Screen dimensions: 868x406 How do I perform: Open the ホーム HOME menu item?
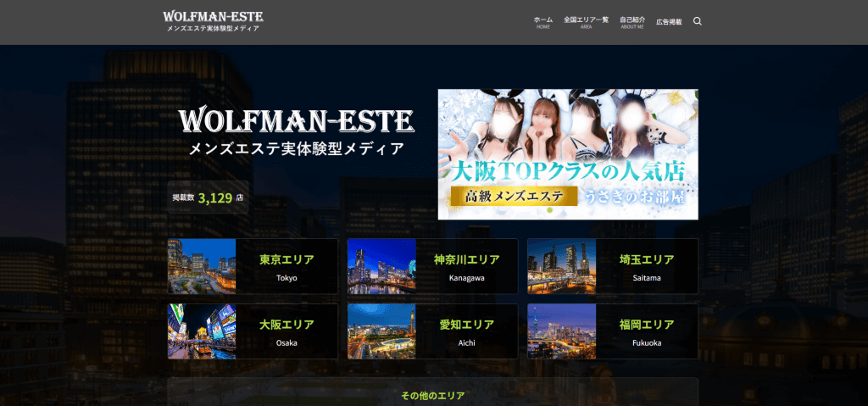click(x=543, y=22)
